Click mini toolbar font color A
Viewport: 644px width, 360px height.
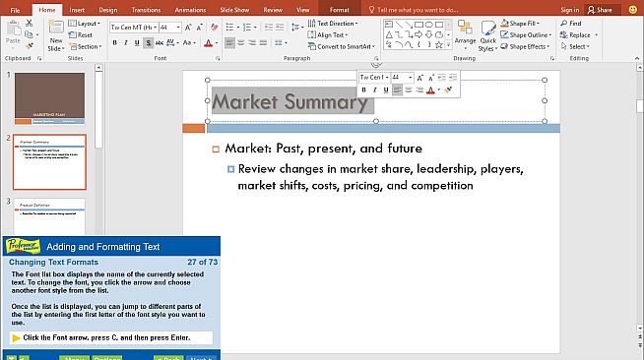point(430,90)
